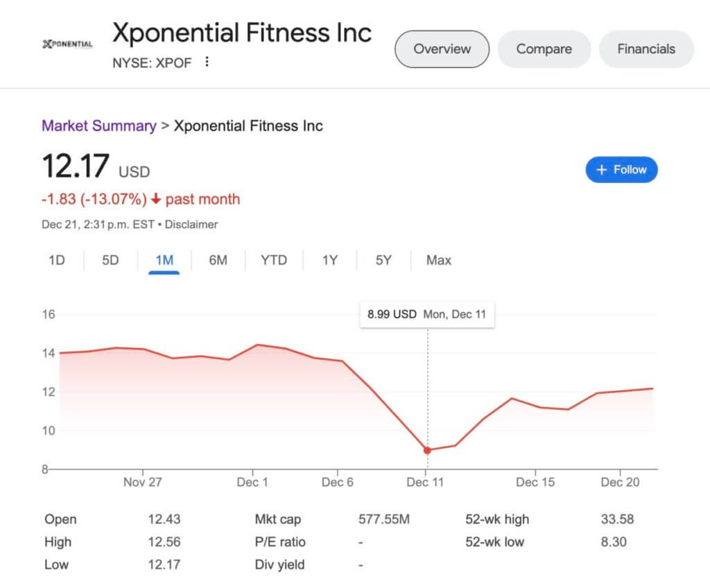Follow Xponential Fitness stock
Viewport: 710px width, 588px height.
click(621, 169)
